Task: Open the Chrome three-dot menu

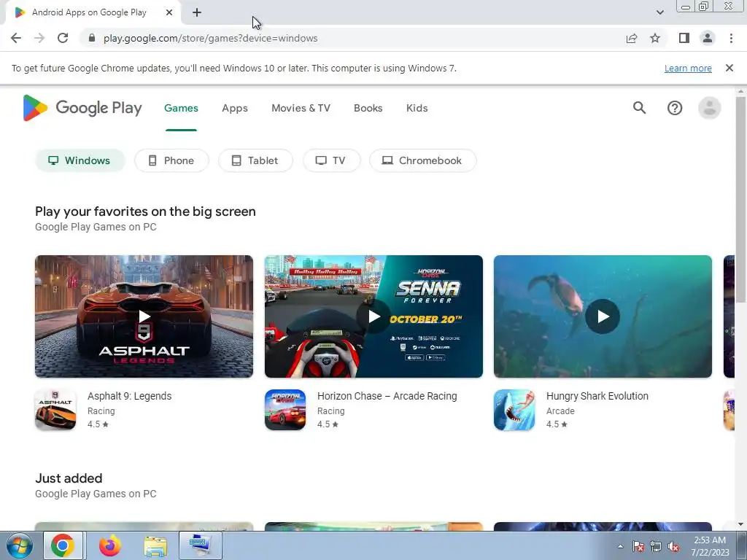Action: 731,38
